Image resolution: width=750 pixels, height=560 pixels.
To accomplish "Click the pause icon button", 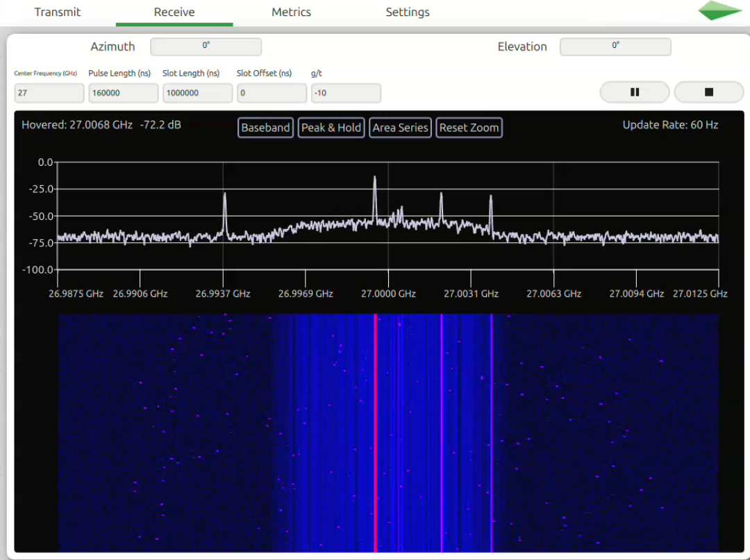I will click(x=634, y=92).
